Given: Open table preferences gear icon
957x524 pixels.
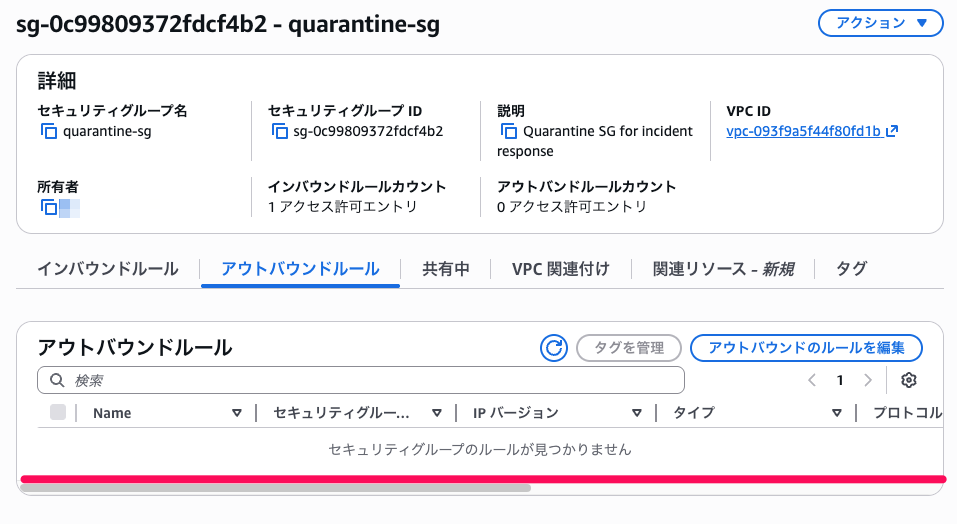Looking at the screenshot, I should pyautogui.click(x=908, y=380).
